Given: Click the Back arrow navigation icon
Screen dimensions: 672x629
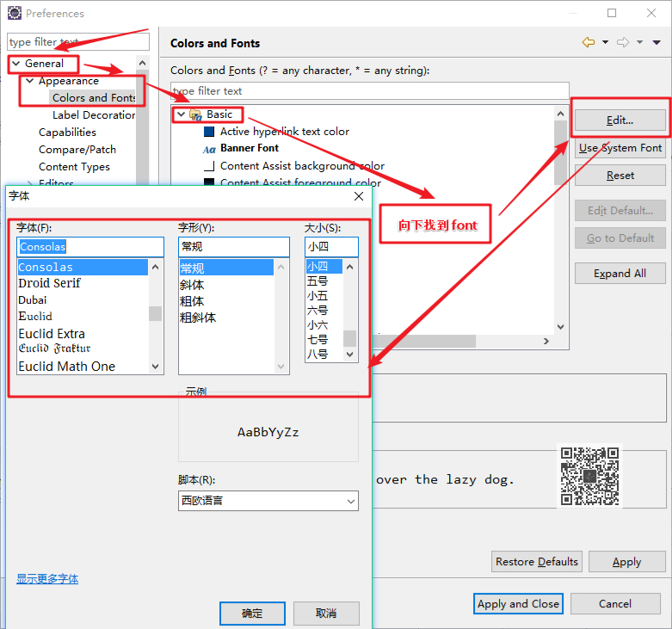Looking at the screenshot, I should [x=589, y=42].
